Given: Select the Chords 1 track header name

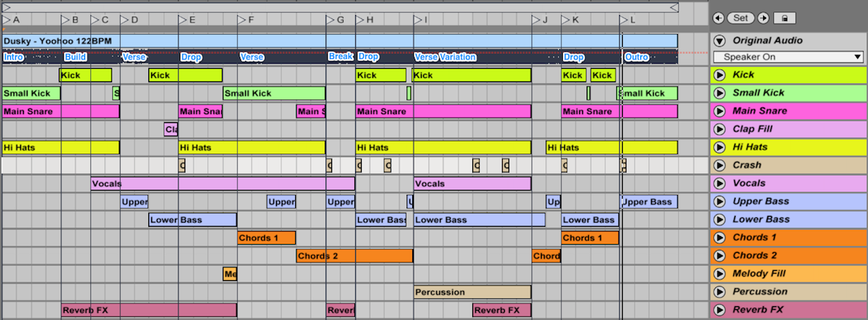Looking at the screenshot, I should tap(754, 237).
